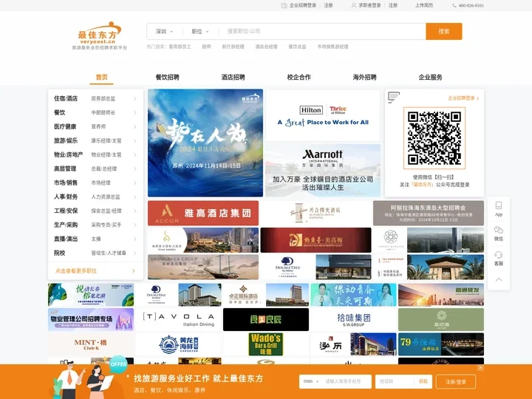Open the 拾味集团 S.W.GROUP ad
Image resolution: width=532 pixels, height=399 pixels.
click(353, 320)
